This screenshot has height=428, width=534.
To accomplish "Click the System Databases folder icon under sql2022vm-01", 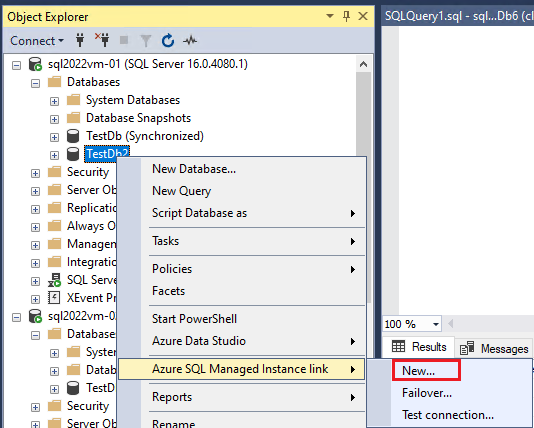I will tap(74, 100).
